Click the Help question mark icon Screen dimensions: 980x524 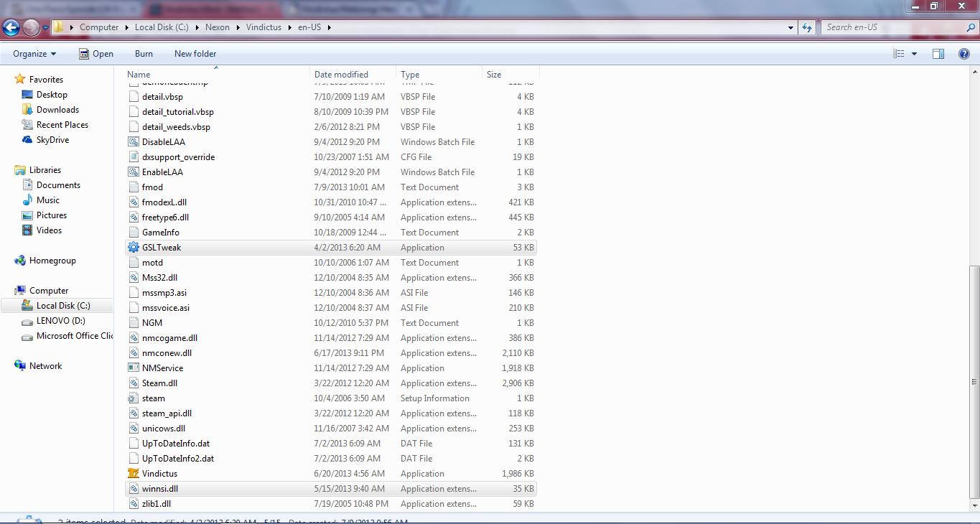964,54
